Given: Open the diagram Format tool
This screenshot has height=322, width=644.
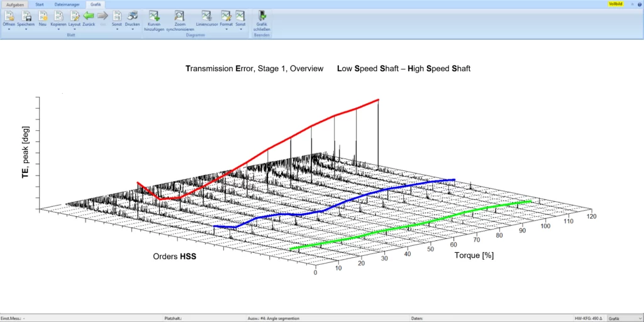Looking at the screenshot, I should point(226,16).
